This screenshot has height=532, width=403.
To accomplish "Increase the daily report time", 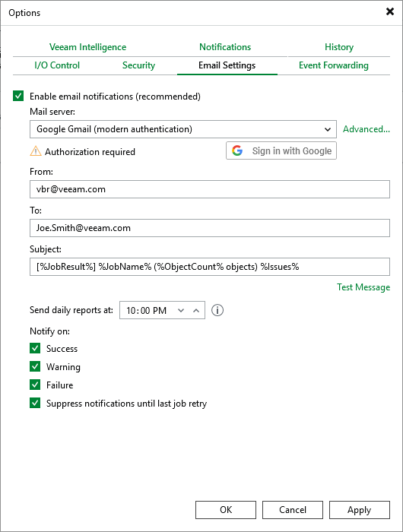I will point(196,310).
